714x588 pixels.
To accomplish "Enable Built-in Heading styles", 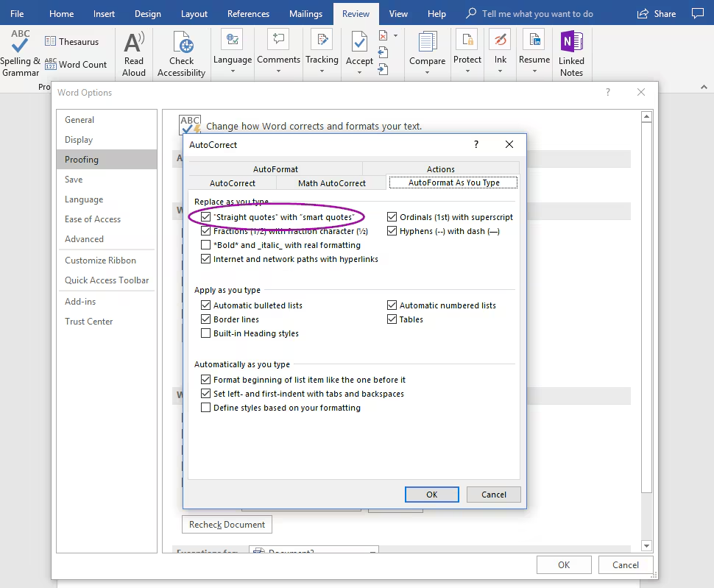I will coord(206,333).
